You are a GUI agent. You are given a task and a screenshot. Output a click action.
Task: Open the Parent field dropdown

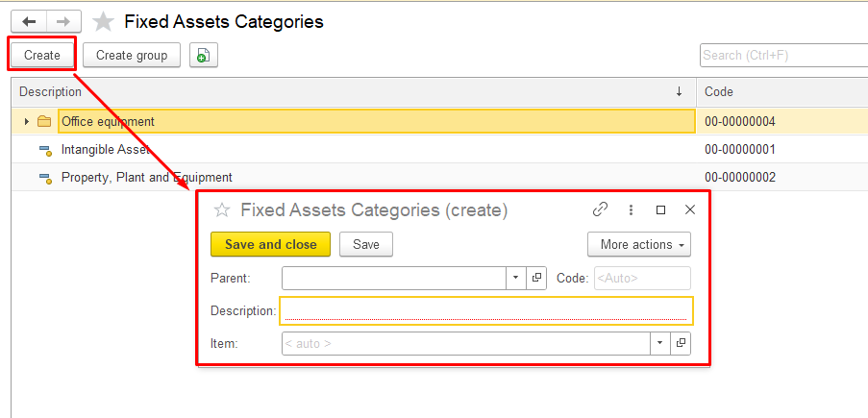click(x=515, y=278)
